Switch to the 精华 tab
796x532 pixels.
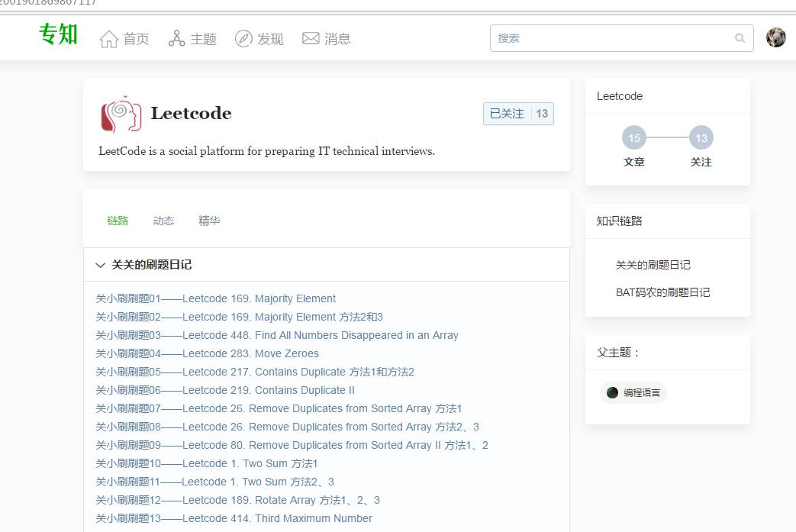(x=209, y=221)
